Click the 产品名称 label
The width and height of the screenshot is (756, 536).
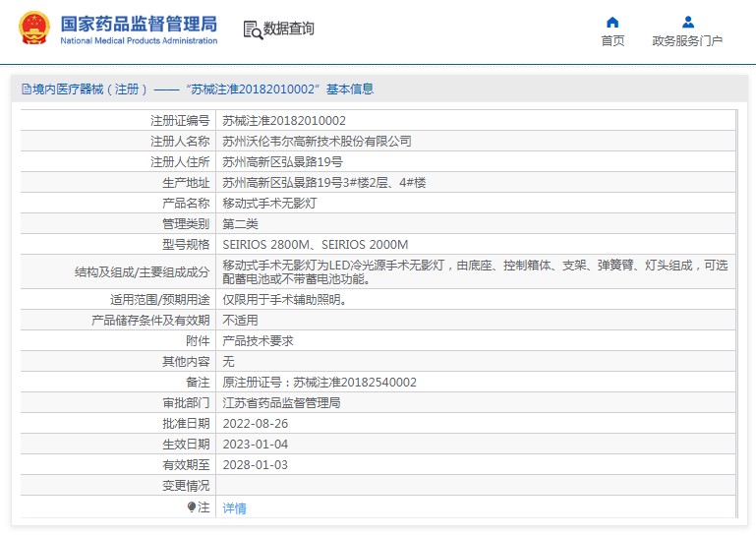point(186,204)
